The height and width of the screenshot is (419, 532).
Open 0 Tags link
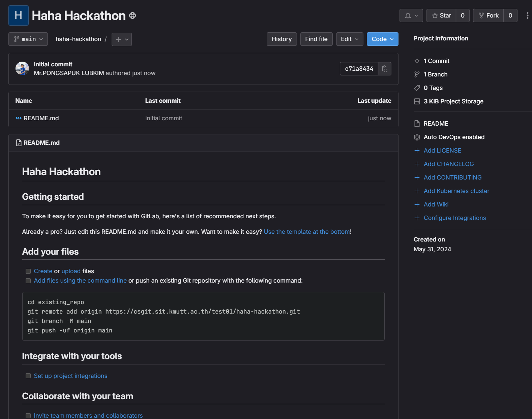(433, 88)
